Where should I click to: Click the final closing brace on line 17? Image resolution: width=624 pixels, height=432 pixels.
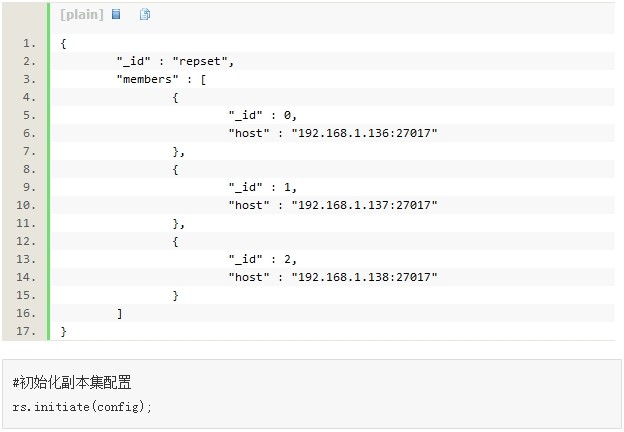pos(63,331)
